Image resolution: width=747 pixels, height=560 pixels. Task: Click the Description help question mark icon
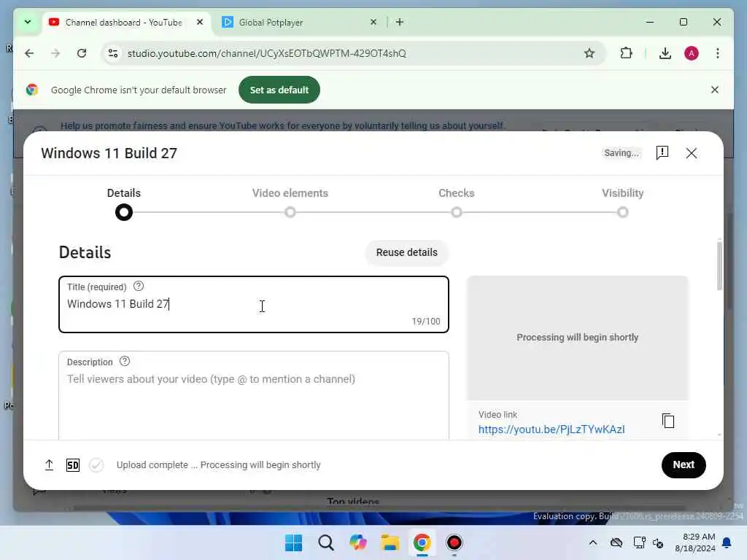pyautogui.click(x=124, y=362)
